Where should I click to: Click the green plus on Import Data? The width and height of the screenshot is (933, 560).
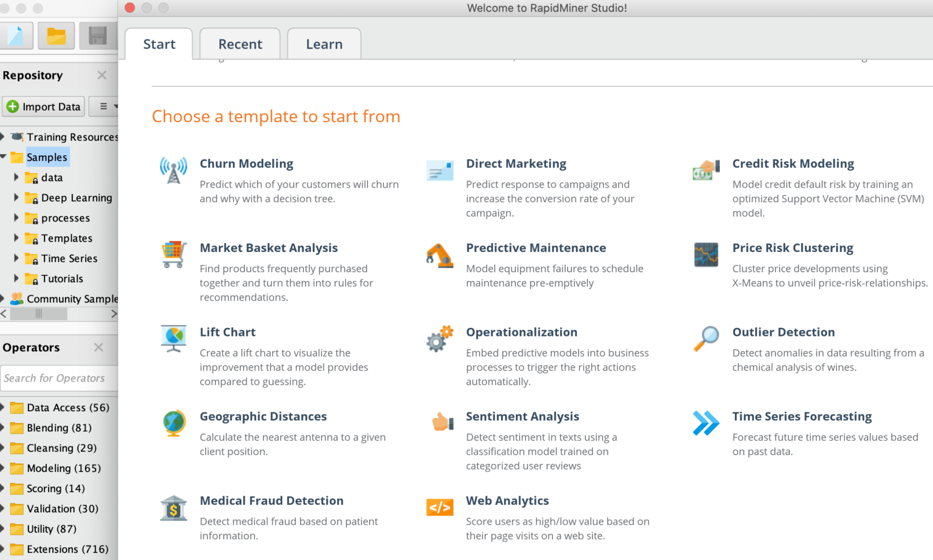tap(13, 106)
